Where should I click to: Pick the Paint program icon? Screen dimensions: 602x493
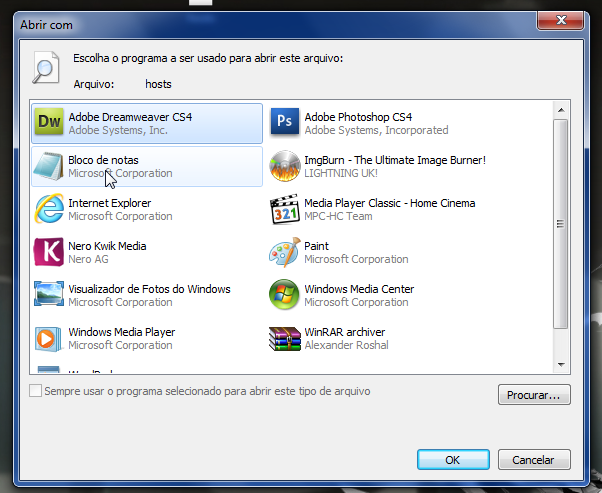pos(285,252)
